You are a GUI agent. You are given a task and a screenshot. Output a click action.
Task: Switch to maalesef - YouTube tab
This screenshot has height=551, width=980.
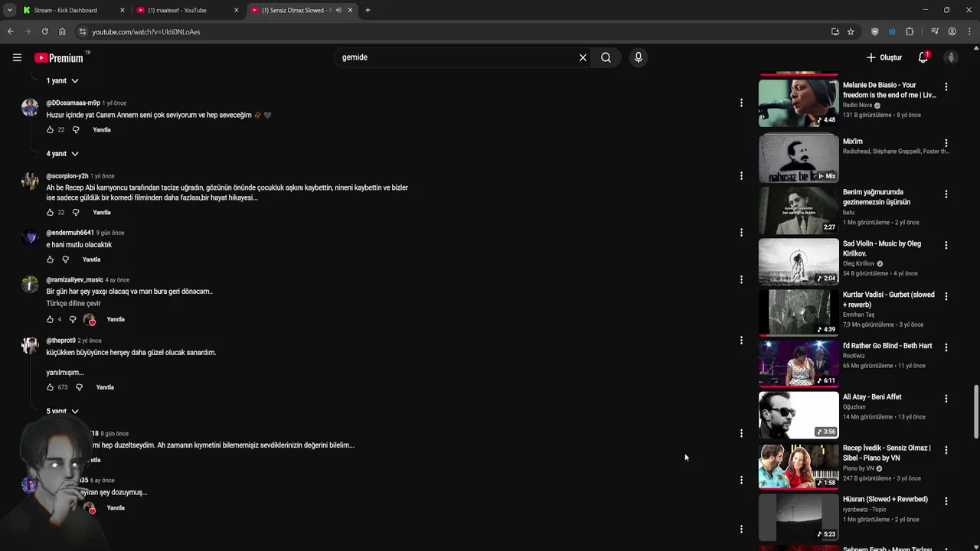coord(188,10)
